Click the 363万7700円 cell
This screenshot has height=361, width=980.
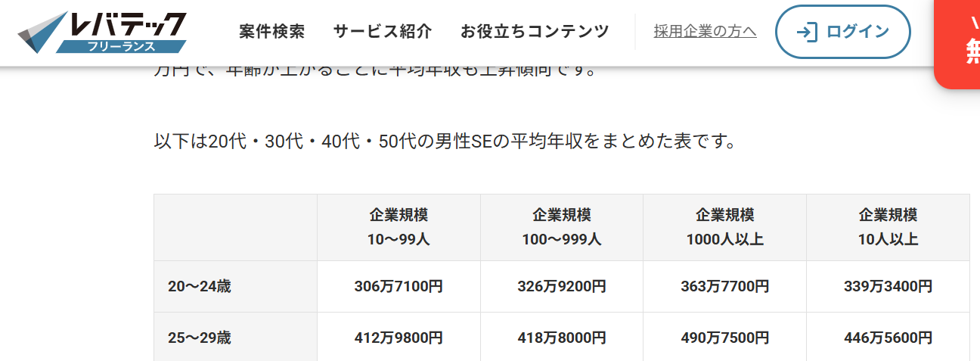tap(724, 287)
